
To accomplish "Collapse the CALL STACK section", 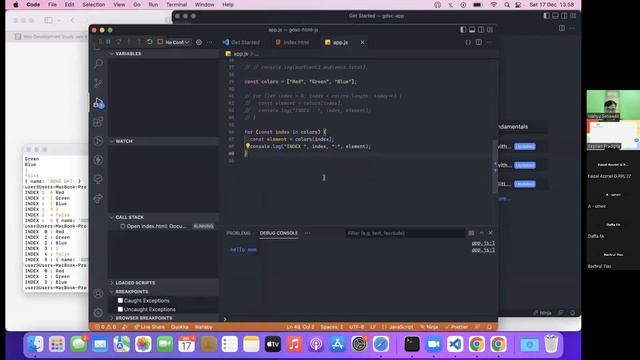I will [x=163, y=217].
